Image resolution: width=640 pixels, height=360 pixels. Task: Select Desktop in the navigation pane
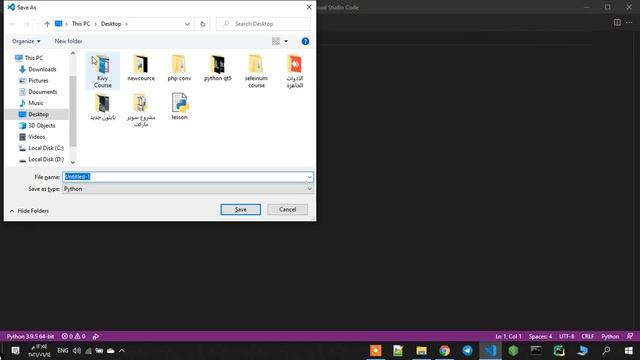(36, 114)
